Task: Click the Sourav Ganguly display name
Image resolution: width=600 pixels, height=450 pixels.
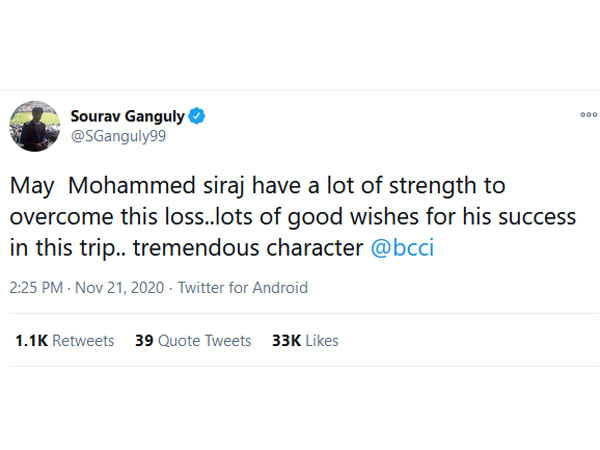Action: tap(127, 117)
